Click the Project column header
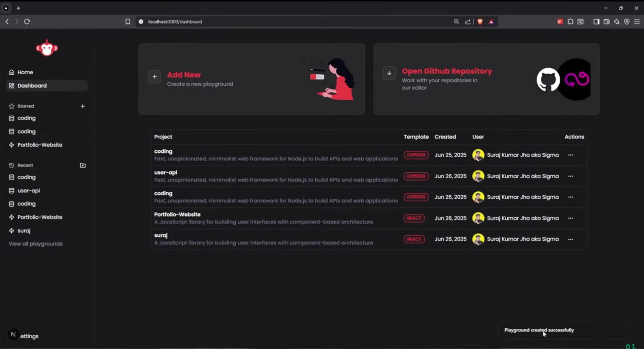The image size is (644, 349). pyautogui.click(x=163, y=137)
